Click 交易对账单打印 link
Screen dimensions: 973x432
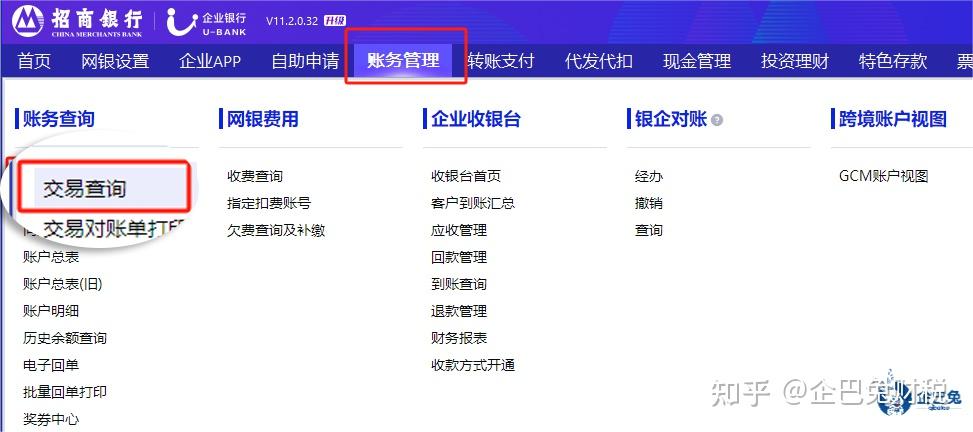tap(115, 228)
